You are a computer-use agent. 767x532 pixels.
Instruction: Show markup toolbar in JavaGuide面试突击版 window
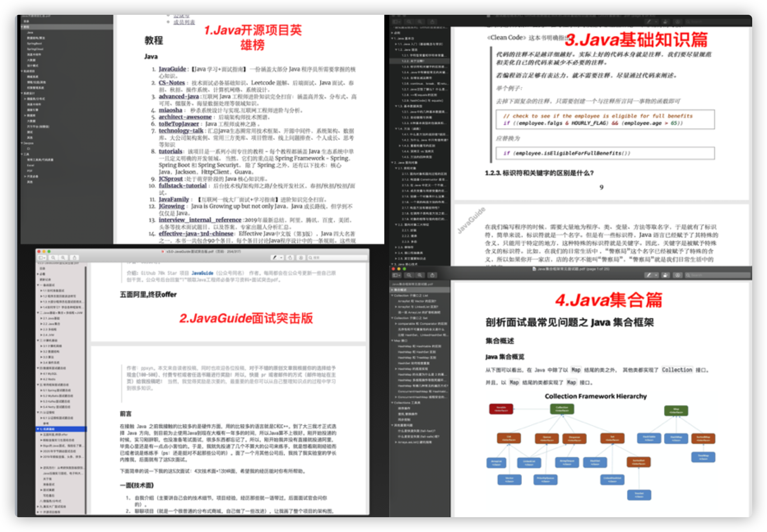pos(301,258)
